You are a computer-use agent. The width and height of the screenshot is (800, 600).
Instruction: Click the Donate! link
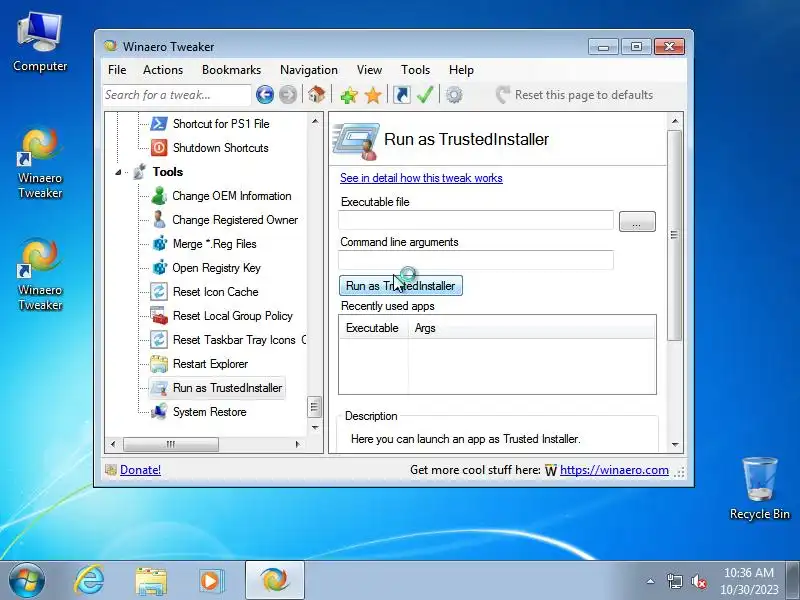(x=140, y=470)
